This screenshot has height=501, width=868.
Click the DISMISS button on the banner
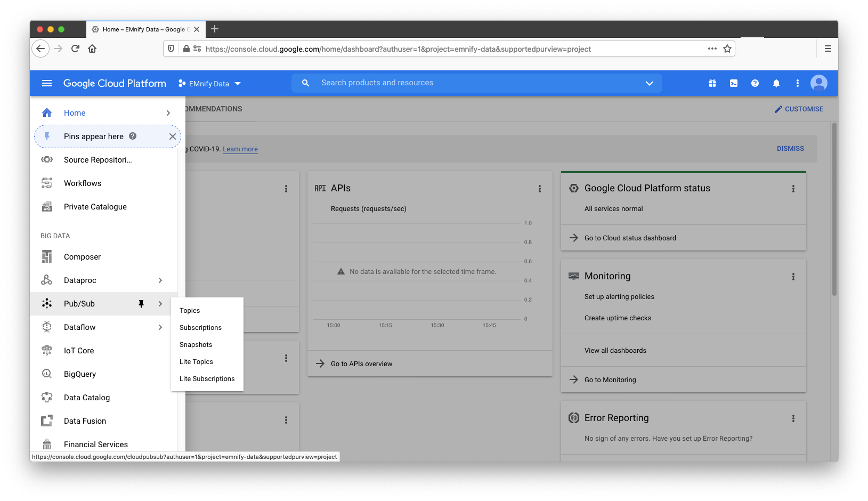790,148
